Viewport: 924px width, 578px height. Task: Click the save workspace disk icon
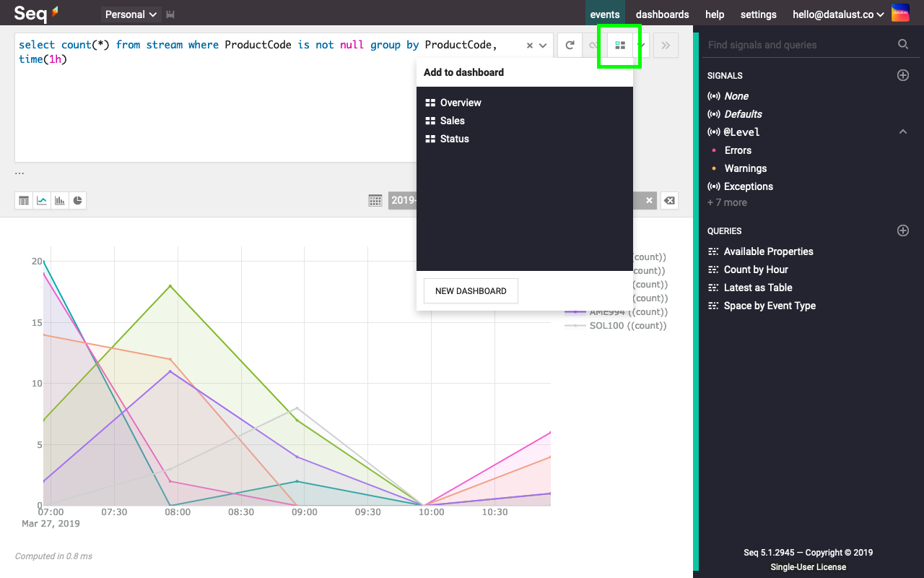click(170, 14)
